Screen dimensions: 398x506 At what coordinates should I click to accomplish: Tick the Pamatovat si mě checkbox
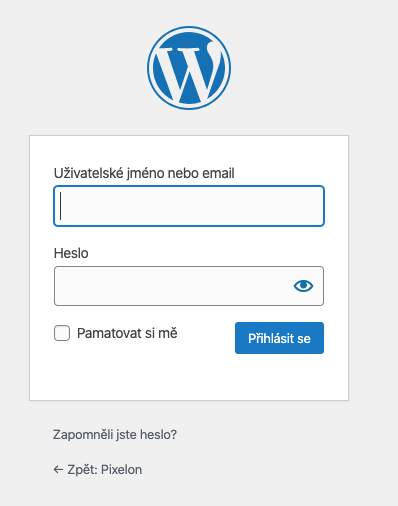click(62, 333)
